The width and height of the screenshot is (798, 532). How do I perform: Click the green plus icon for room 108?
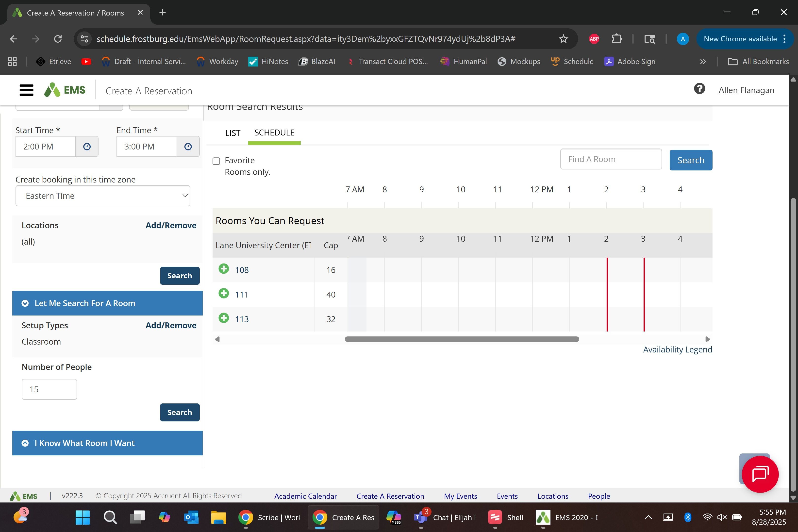click(224, 269)
